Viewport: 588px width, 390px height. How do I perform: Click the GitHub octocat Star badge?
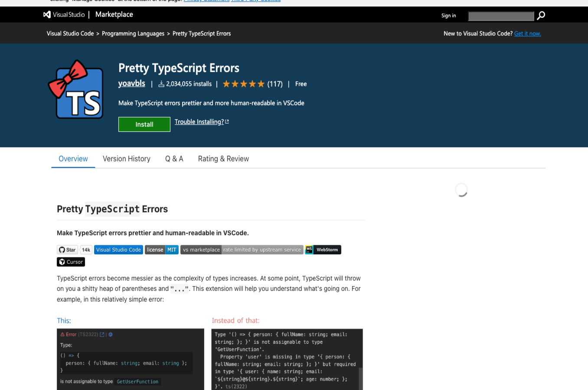[x=67, y=250]
